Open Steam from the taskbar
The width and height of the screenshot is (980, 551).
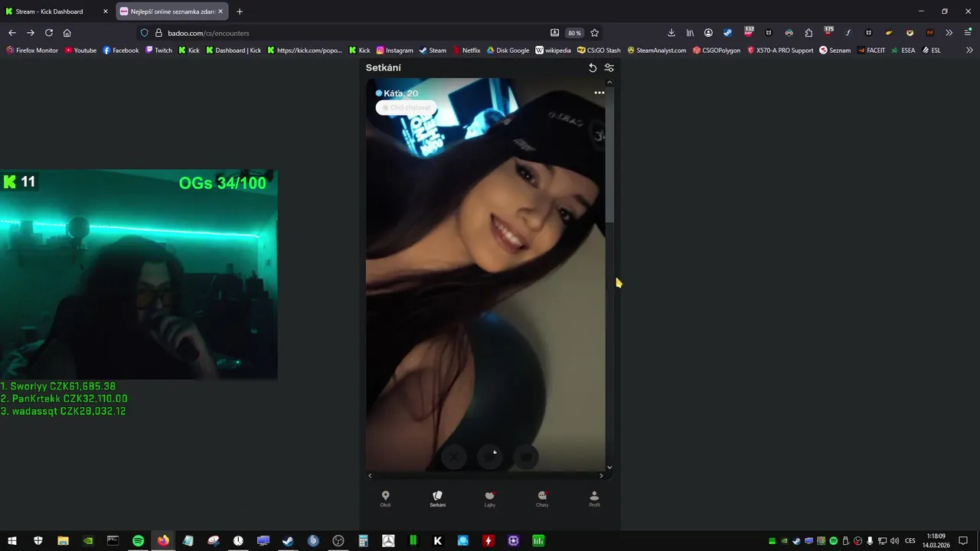(x=288, y=540)
